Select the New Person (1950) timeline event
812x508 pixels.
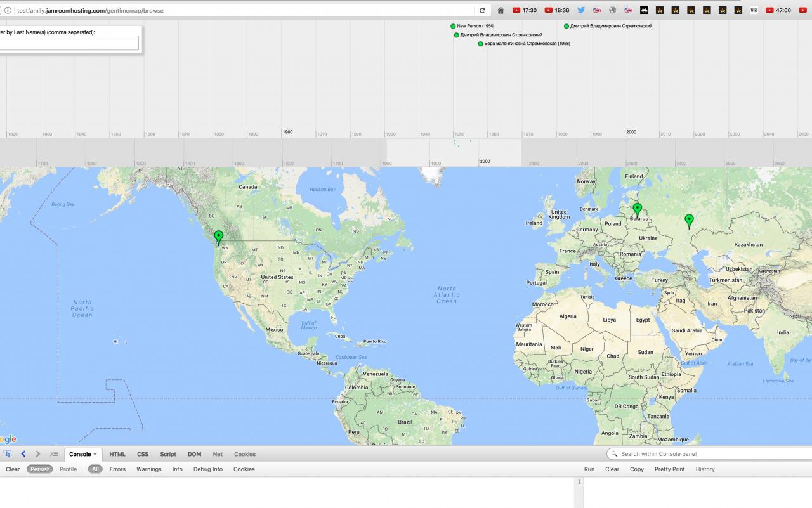[475, 26]
